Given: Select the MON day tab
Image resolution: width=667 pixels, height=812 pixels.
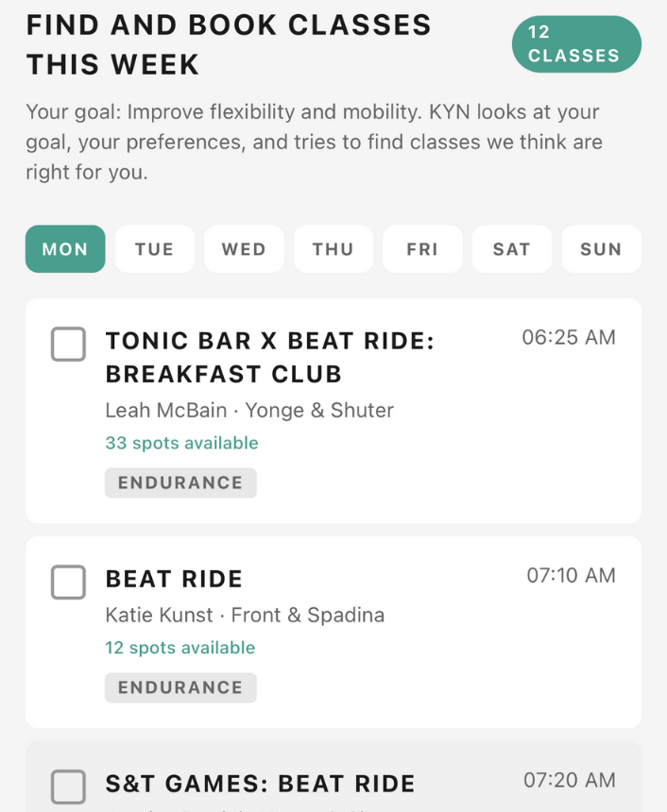Looking at the screenshot, I should pyautogui.click(x=65, y=249).
